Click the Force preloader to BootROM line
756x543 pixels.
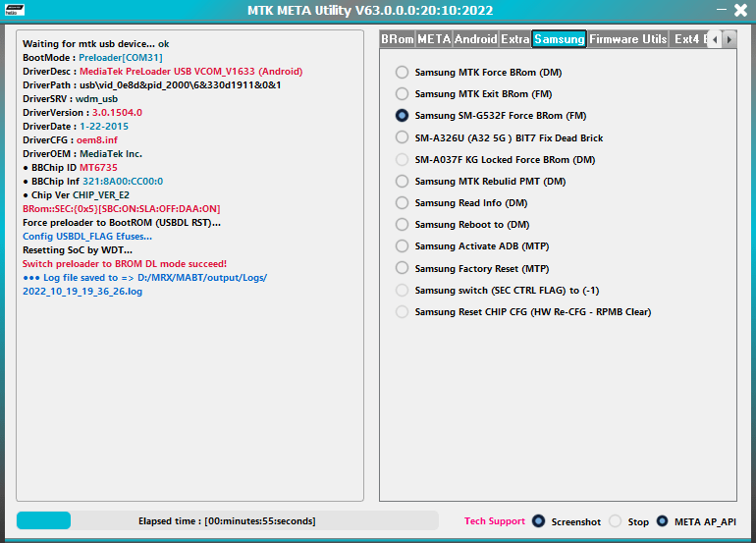pos(122,222)
